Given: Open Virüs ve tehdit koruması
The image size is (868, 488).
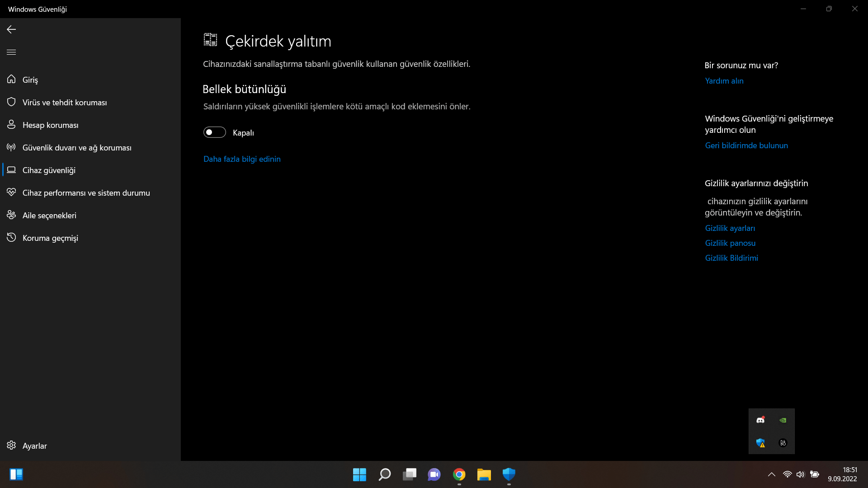Looking at the screenshot, I should (64, 102).
